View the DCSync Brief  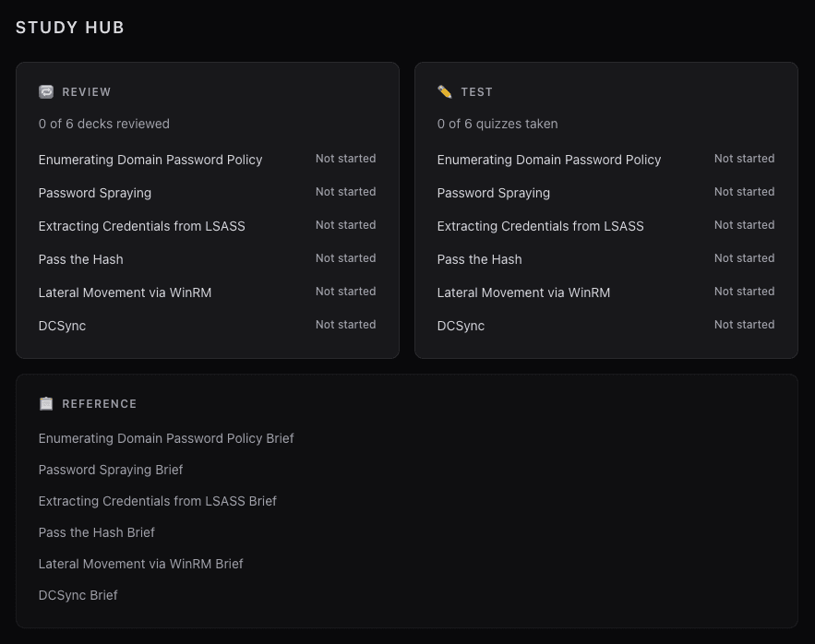pos(78,595)
